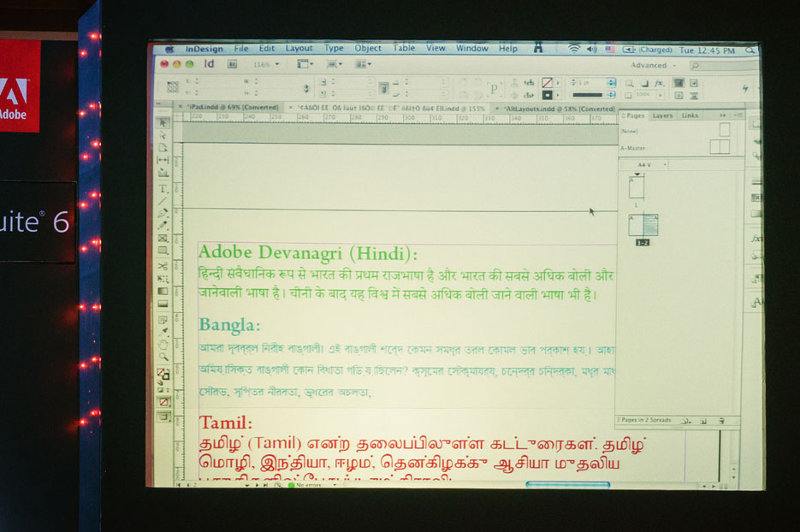Open Spotlight search in menu bar
The width and height of the screenshot is (800, 532).
tap(750, 50)
